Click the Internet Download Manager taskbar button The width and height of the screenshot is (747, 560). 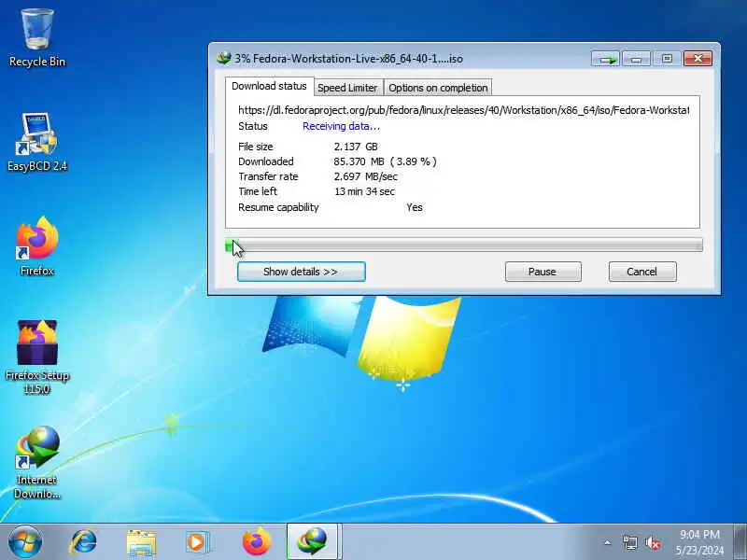pyautogui.click(x=313, y=541)
